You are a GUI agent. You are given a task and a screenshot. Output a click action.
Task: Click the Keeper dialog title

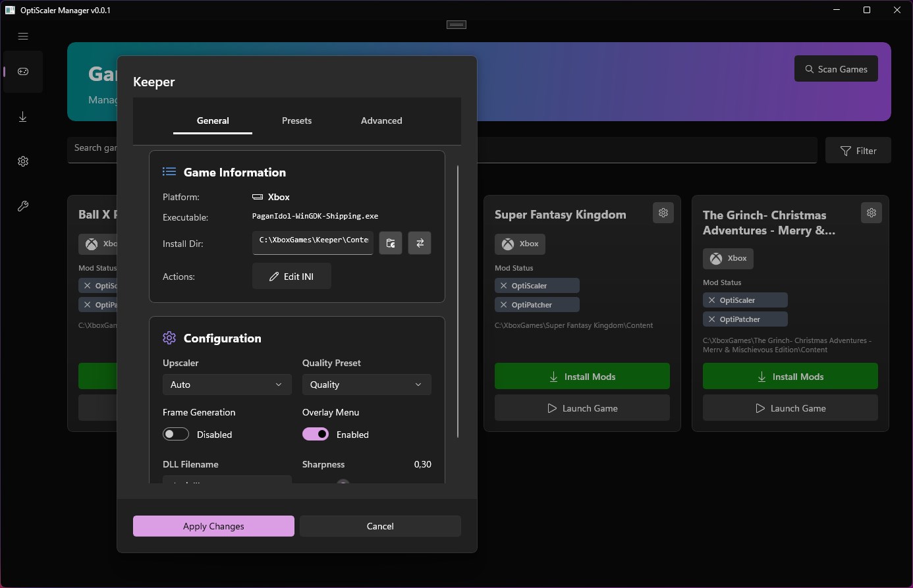coord(154,82)
